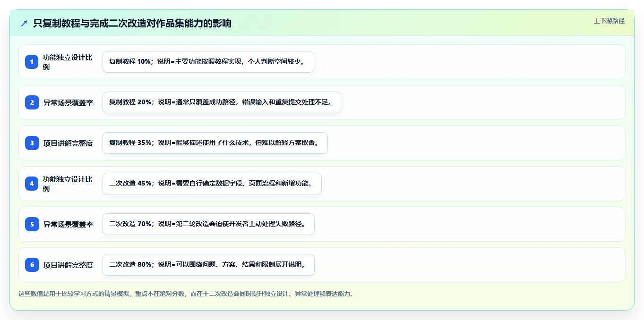Click the 二次改造 80% description box
The height and width of the screenshot is (320, 644).
coord(208,265)
